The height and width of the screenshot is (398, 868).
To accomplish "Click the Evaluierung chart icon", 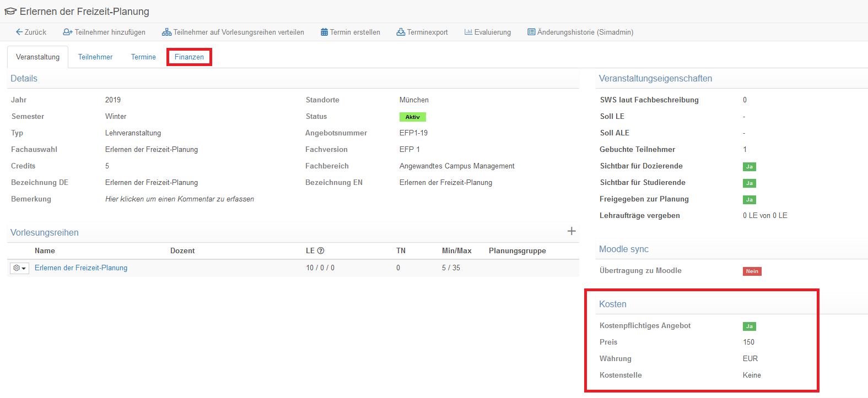I will (x=468, y=32).
